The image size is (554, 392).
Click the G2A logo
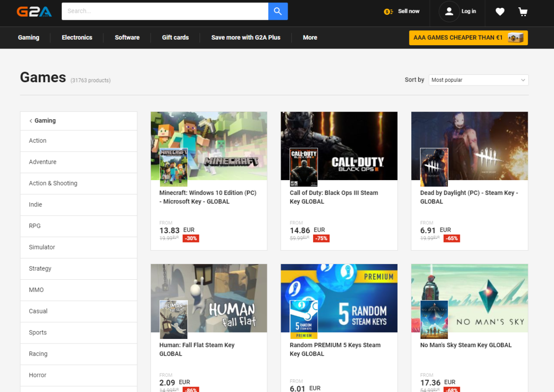[x=34, y=12]
